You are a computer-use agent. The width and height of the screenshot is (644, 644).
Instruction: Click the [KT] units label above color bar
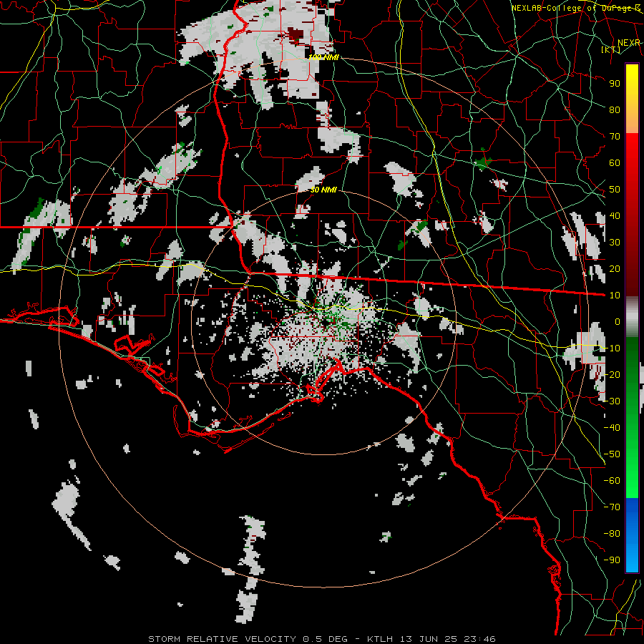tap(611, 49)
